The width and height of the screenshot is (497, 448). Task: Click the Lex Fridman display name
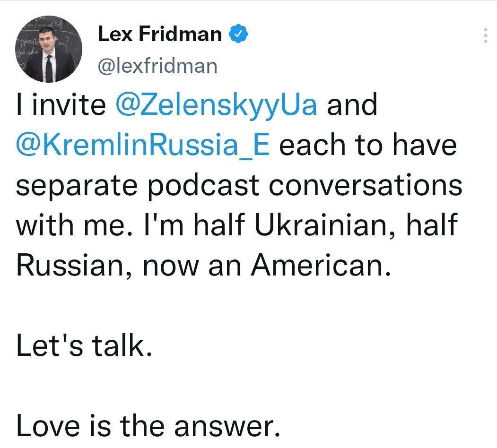(x=160, y=34)
